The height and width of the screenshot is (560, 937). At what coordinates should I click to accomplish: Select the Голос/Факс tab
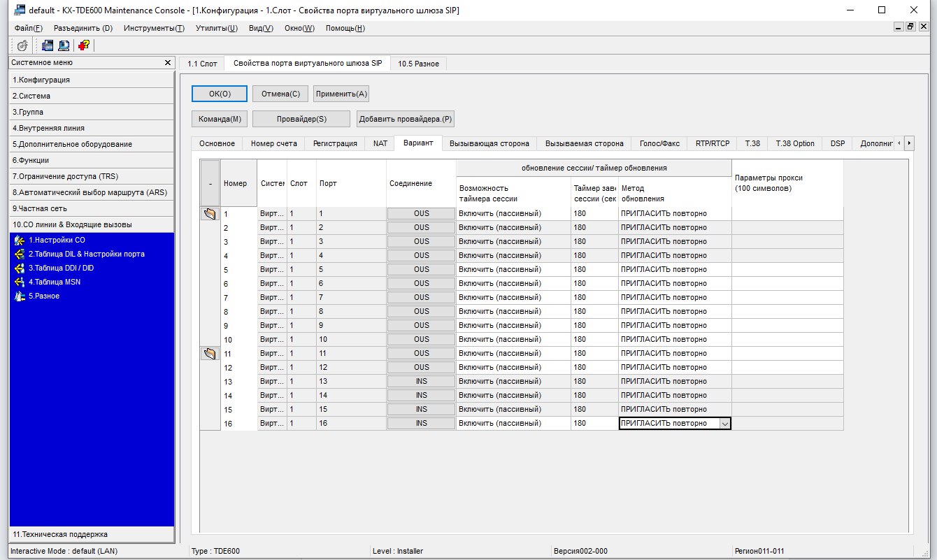tap(659, 143)
